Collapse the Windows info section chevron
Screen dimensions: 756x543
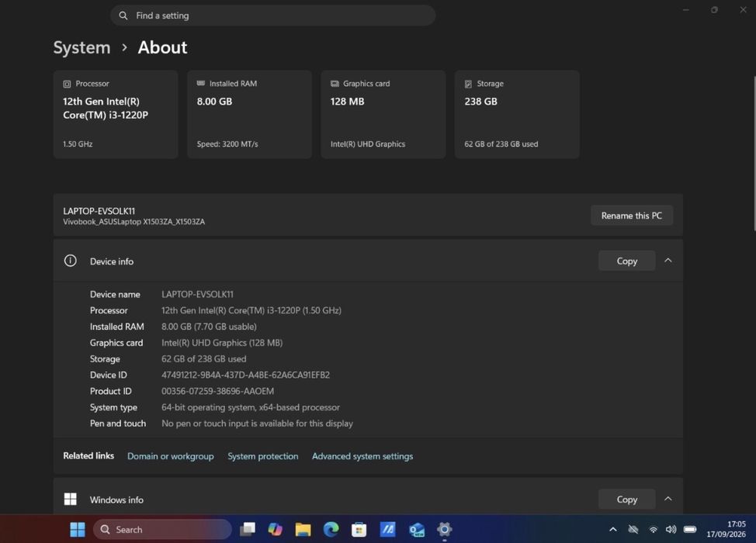pyautogui.click(x=668, y=499)
